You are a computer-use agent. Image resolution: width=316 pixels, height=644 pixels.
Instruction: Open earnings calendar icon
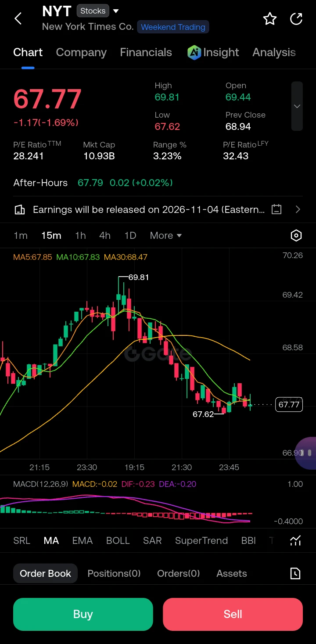[x=276, y=209]
